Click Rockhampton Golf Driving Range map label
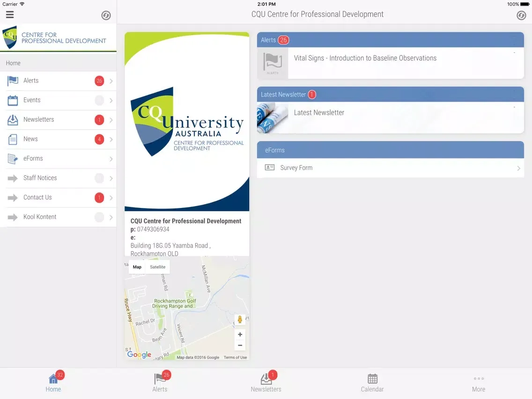This screenshot has width=532, height=399. pos(175,303)
